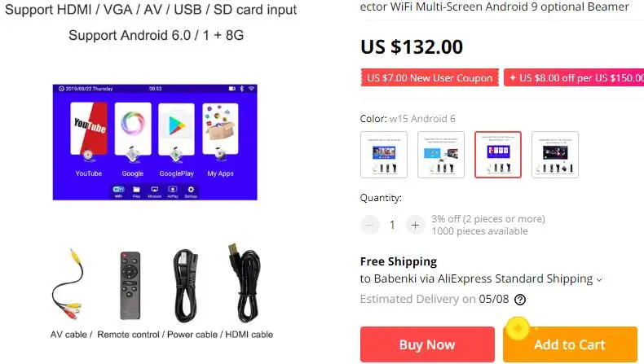Click the estimated delivery help question icon

tap(520, 300)
